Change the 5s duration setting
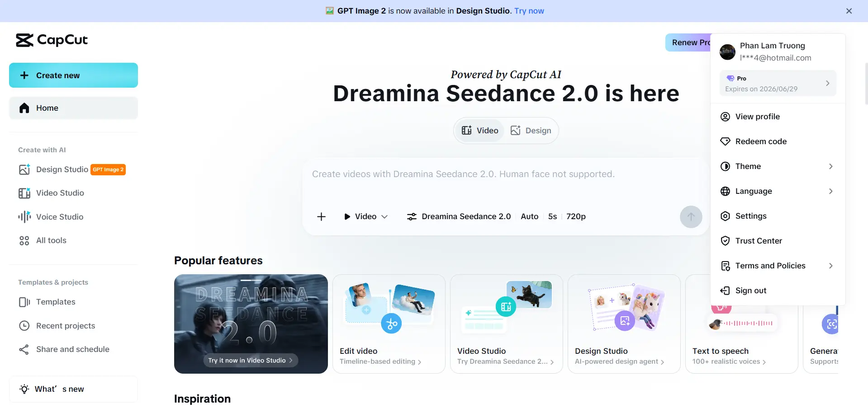This screenshot has width=868, height=408. click(x=552, y=216)
